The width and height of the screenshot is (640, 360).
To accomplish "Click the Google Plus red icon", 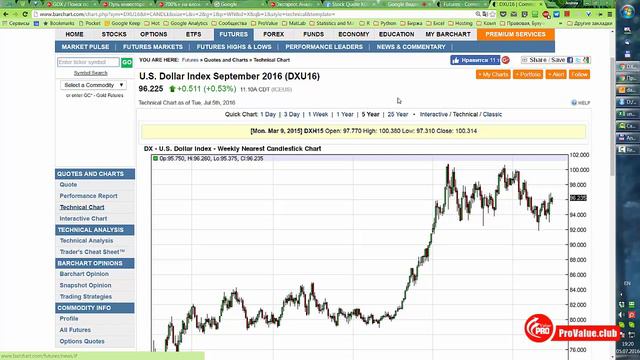I will click(505, 60).
